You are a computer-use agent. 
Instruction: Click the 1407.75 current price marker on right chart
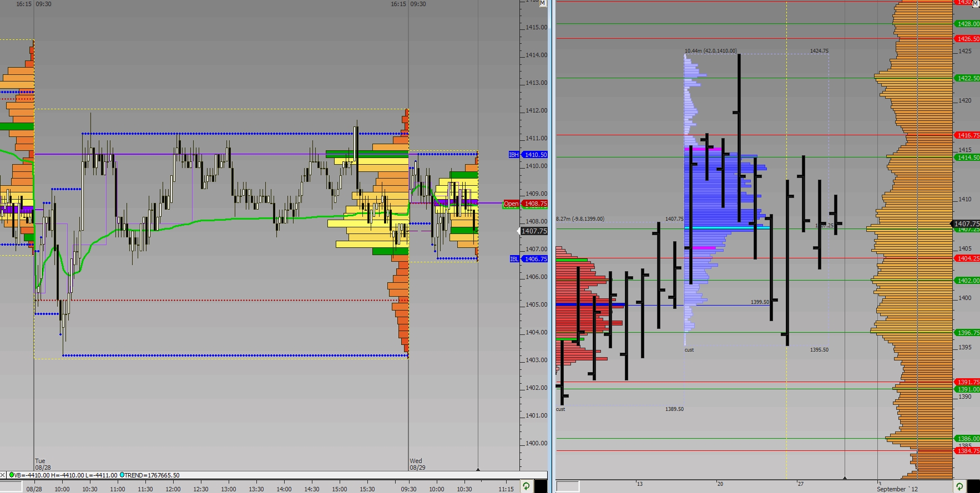tap(966, 223)
